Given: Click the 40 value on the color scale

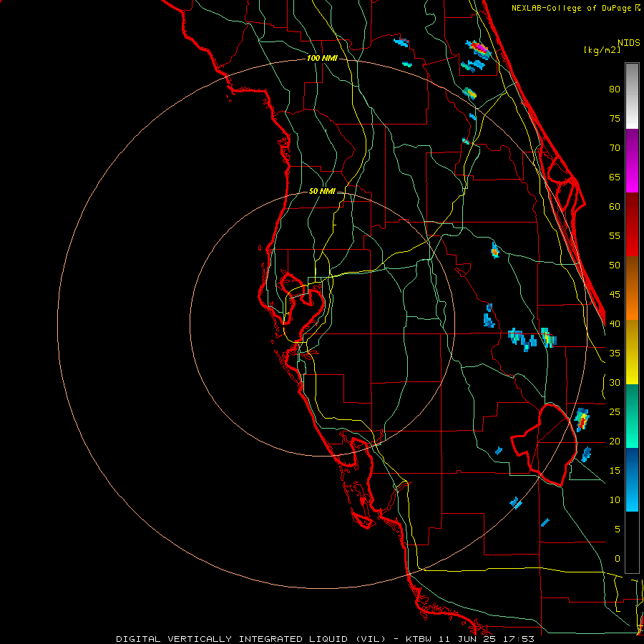Looking at the screenshot, I should pos(615,323).
